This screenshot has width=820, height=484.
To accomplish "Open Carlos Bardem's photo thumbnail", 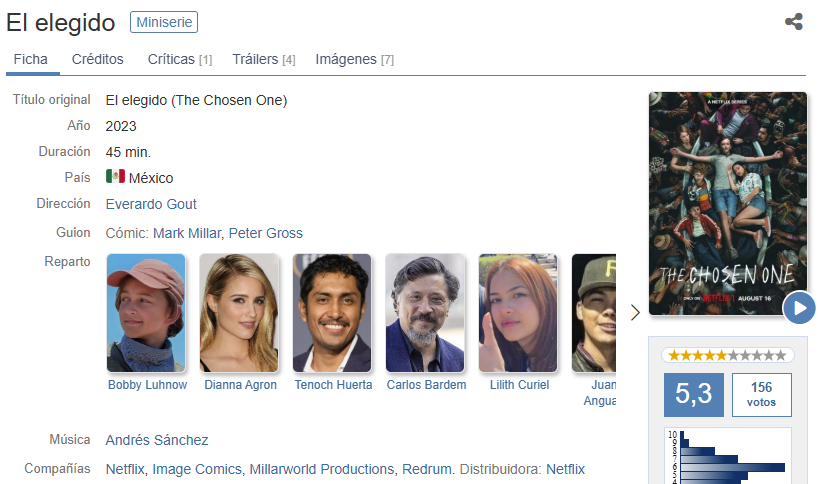I will click(425, 313).
